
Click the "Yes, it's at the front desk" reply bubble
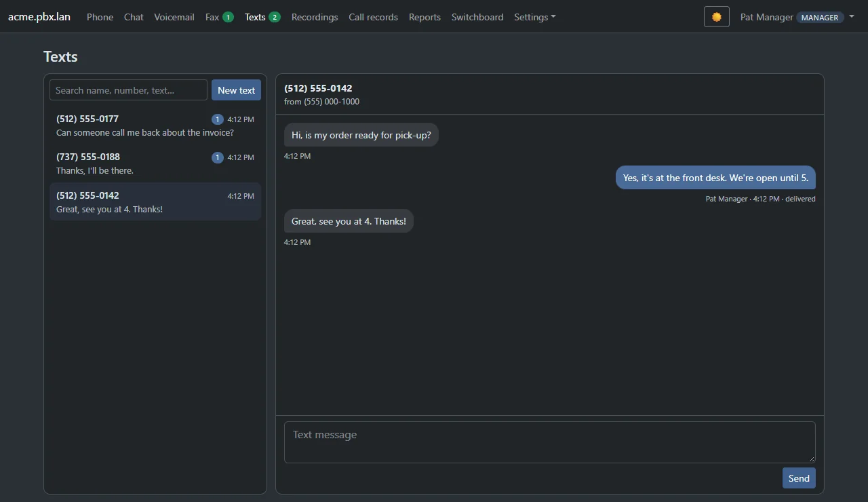click(x=715, y=178)
